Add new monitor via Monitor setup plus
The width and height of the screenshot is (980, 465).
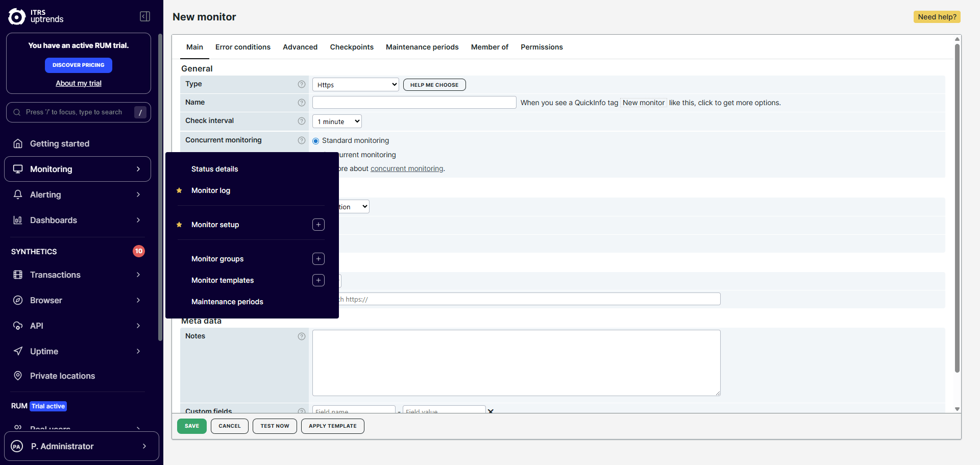point(318,225)
